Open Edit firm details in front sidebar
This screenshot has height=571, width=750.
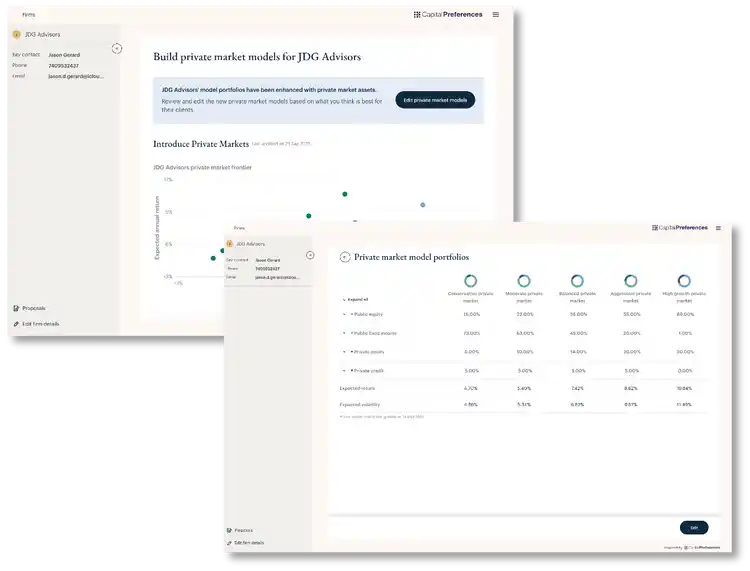pos(248,543)
